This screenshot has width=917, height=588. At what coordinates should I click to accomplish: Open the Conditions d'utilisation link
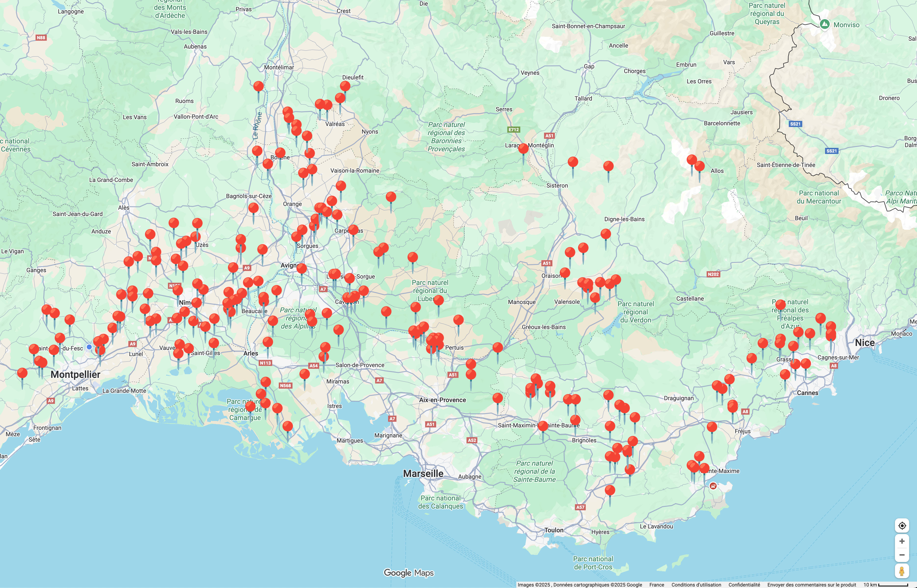696,585
